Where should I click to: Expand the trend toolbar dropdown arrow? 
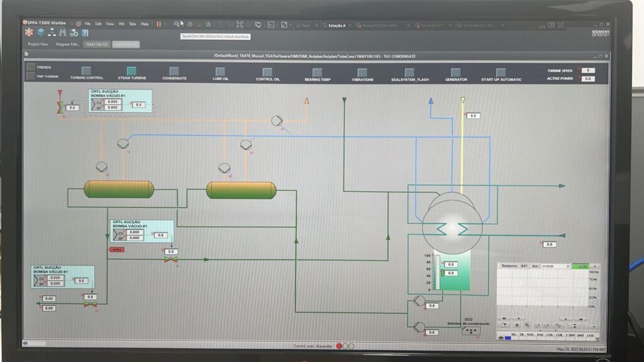[x=594, y=326]
